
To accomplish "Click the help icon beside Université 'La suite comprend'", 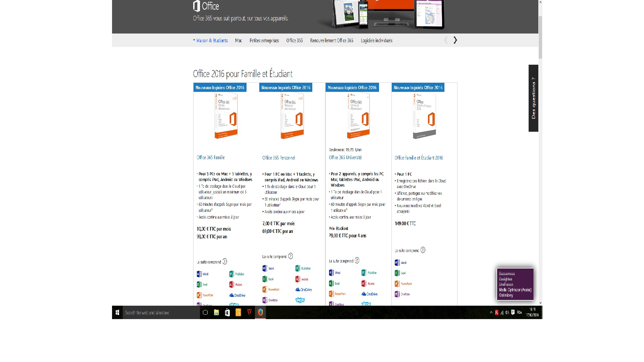I will click(357, 260).
